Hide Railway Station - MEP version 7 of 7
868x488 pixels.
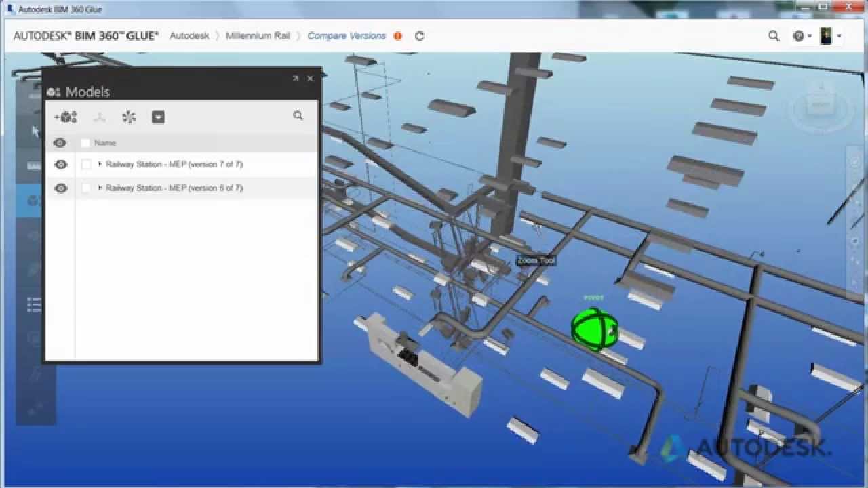60,165
